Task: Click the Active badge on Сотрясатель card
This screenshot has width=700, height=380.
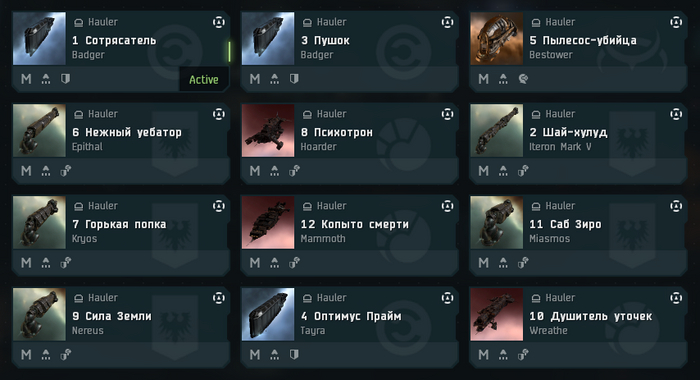Action: [x=204, y=79]
